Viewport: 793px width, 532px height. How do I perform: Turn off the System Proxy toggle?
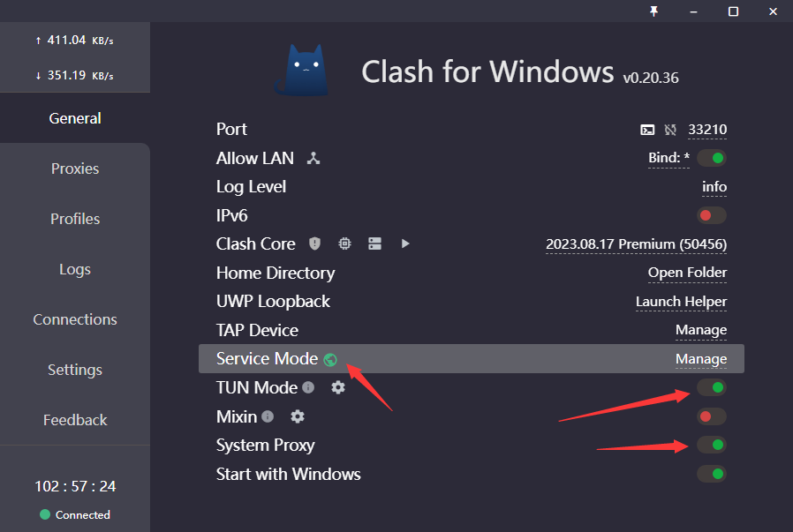[x=711, y=445]
